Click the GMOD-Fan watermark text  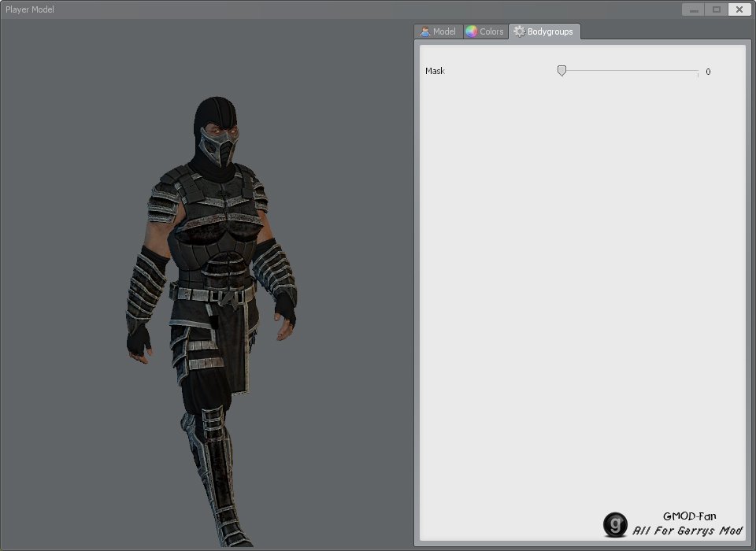tap(689, 516)
